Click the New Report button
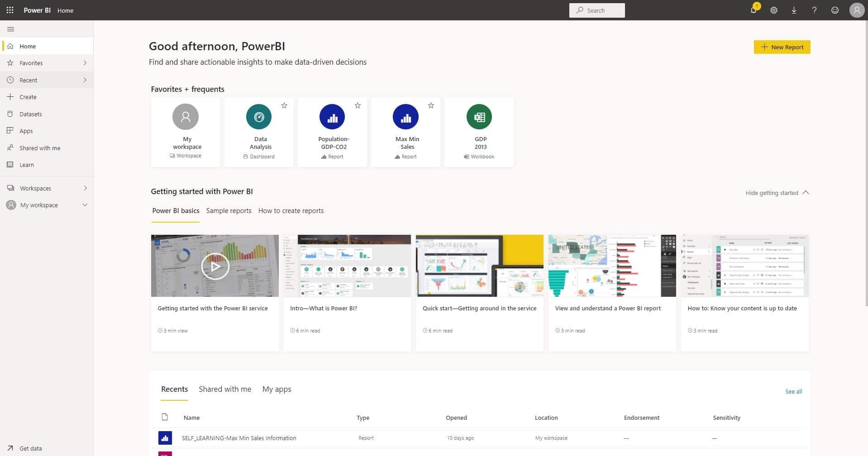868x456 pixels. point(782,47)
